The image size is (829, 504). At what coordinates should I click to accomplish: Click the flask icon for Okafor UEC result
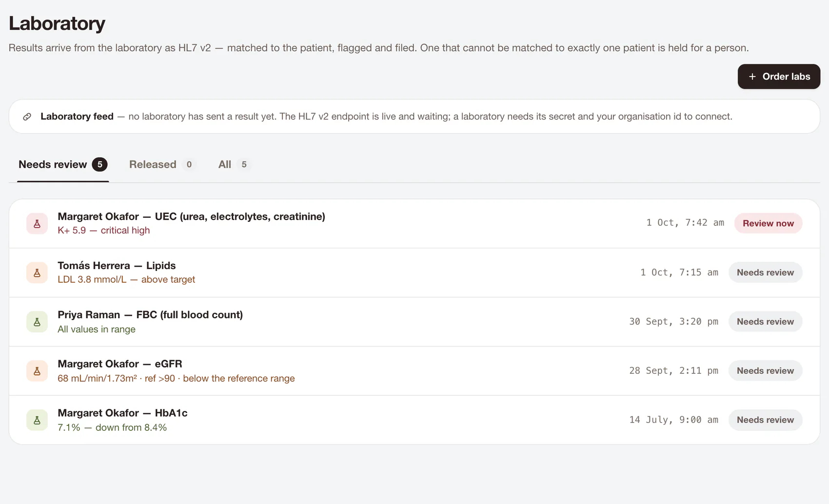(x=37, y=224)
